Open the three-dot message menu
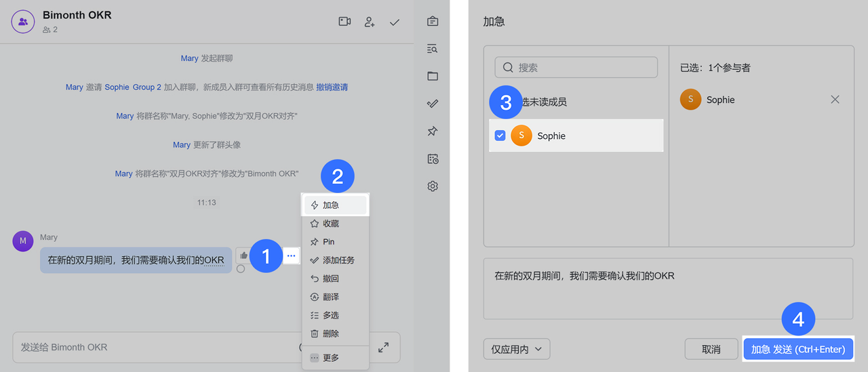 [x=292, y=255]
